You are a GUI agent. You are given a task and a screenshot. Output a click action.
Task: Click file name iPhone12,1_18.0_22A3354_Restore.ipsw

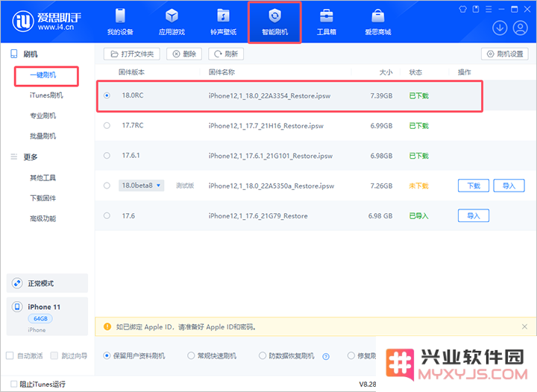[269, 96]
